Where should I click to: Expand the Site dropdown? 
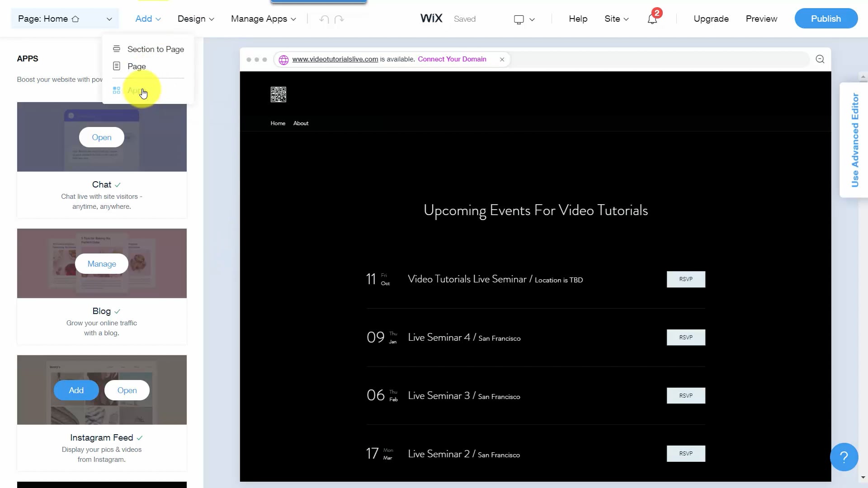(x=616, y=19)
